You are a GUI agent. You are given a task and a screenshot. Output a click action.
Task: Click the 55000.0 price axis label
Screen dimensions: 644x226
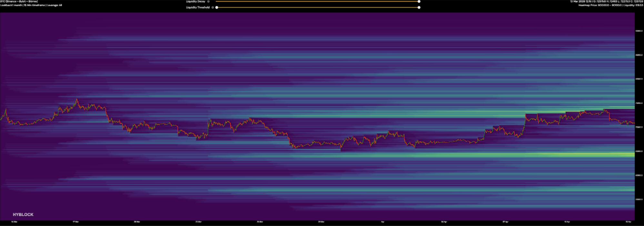pyautogui.click(x=639, y=200)
